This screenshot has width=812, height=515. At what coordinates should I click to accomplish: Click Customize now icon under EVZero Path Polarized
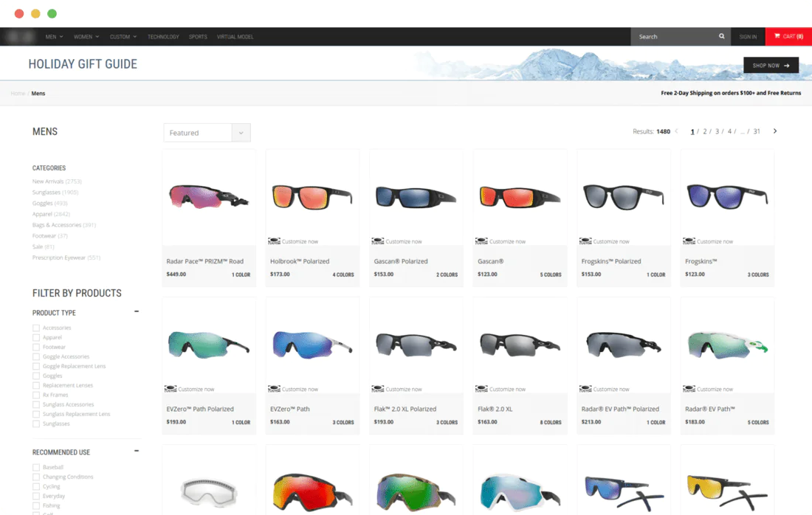[171, 389]
